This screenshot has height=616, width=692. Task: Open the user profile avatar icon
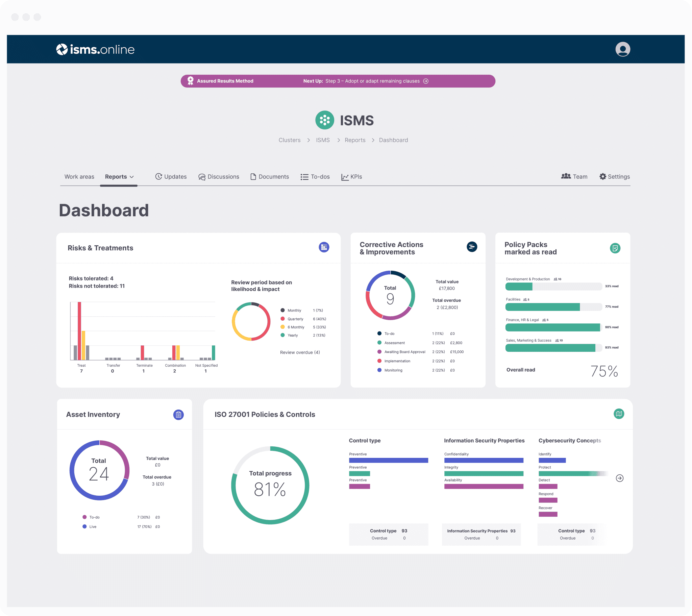tap(622, 49)
